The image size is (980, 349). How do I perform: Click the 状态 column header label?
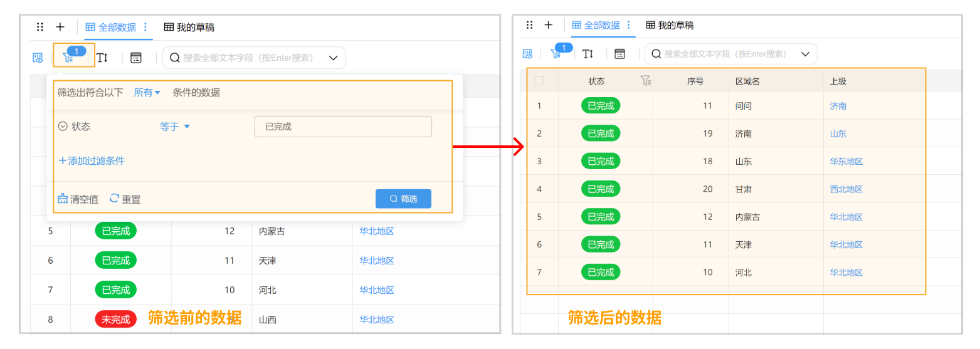click(x=596, y=81)
